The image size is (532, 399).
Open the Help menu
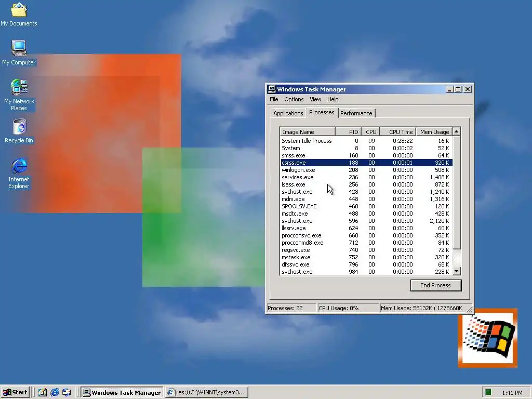pos(332,99)
